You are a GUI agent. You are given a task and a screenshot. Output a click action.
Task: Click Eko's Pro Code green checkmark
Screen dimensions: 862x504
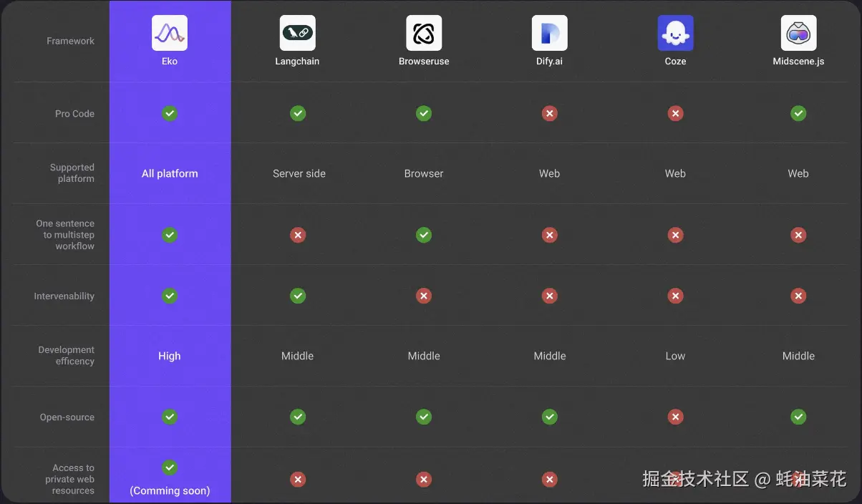point(170,113)
